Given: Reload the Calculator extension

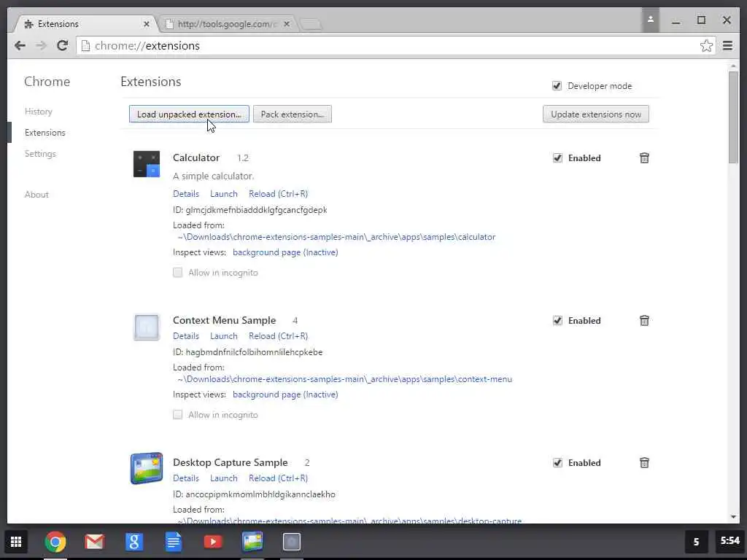Looking at the screenshot, I should 278,194.
